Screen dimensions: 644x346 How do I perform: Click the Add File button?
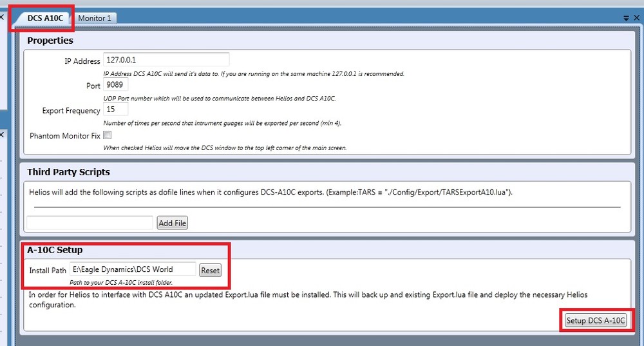(x=172, y=223)
